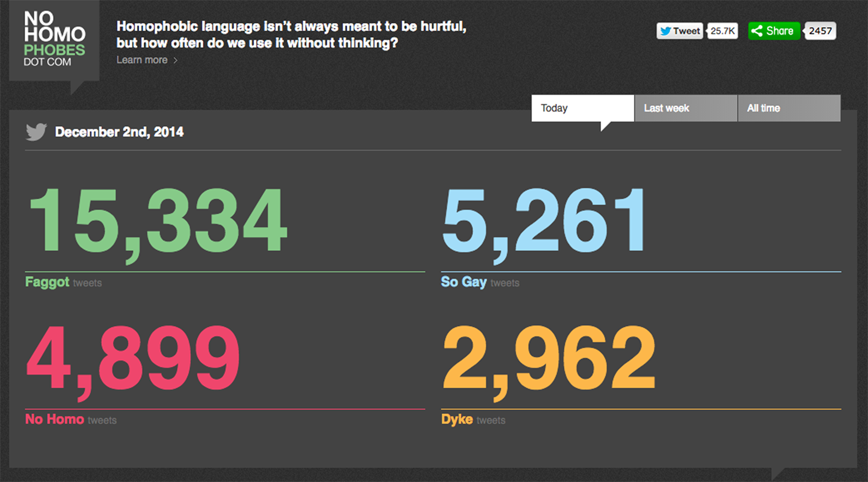The image size is (868, 482).
Task: Click the 2457 share count bubble
Action: 820,31
